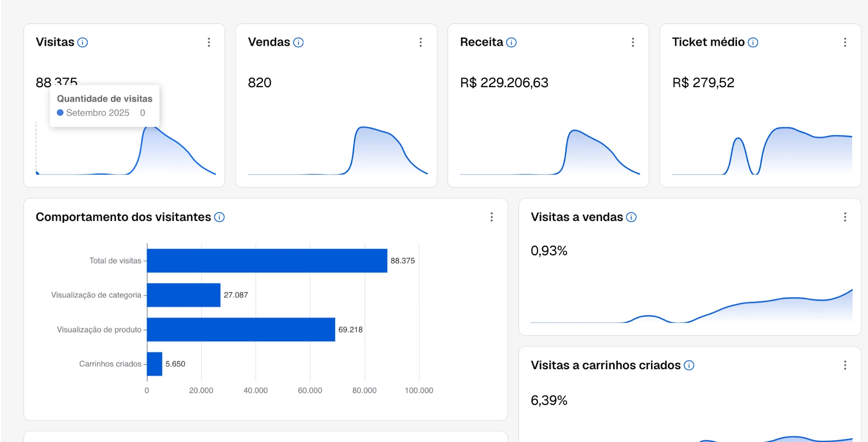Click the Visualização de produto axis label
This screenshot has width=868, height=442.
[99, 329]
